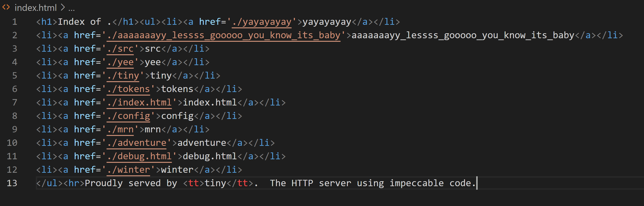Click the HTML file icon in breadcrumb
Screen dimensions: 644x206
pyautogui.click(x=6, y=8)
